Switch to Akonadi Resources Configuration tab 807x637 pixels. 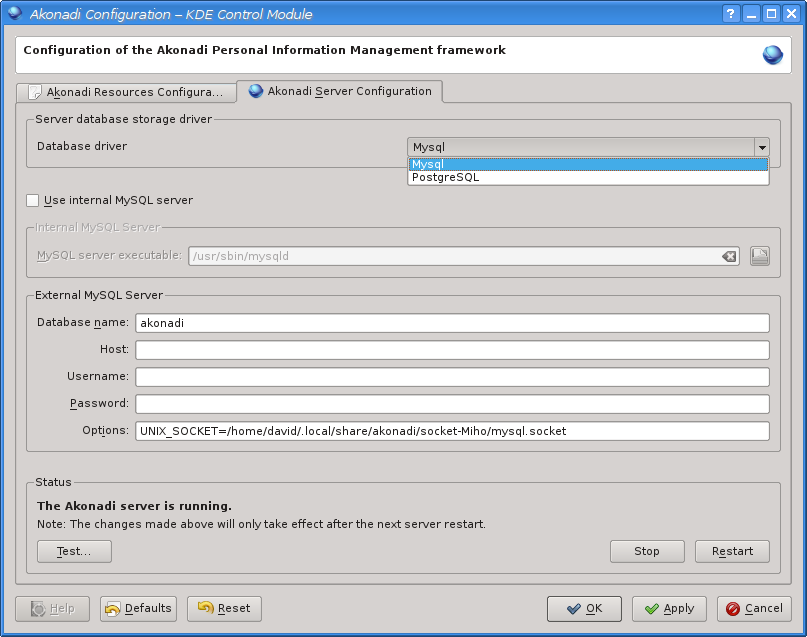coord(126,92)
